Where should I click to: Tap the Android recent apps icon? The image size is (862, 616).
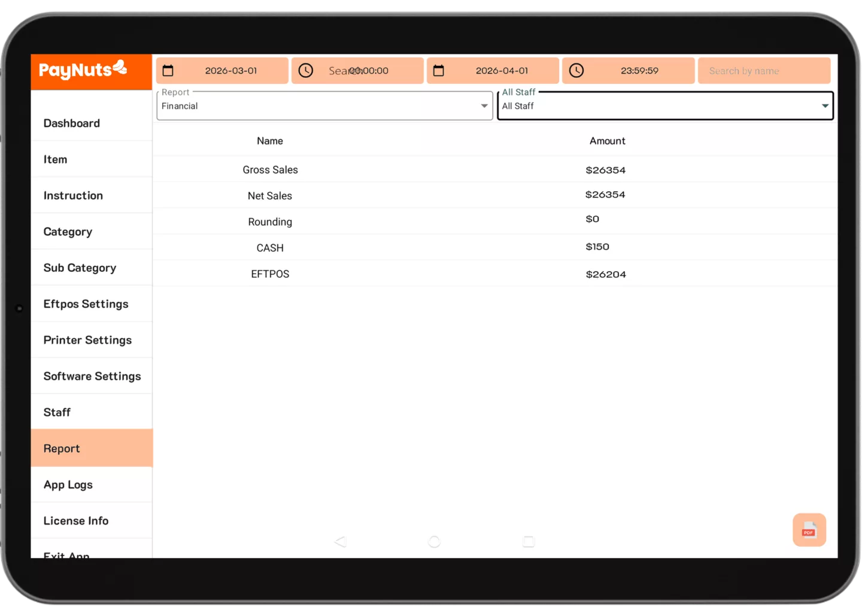point(528,541)
